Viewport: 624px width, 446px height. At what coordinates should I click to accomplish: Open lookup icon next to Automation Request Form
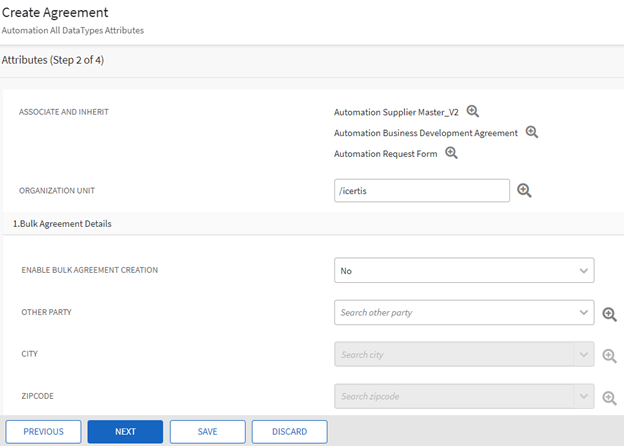(451, 153)
